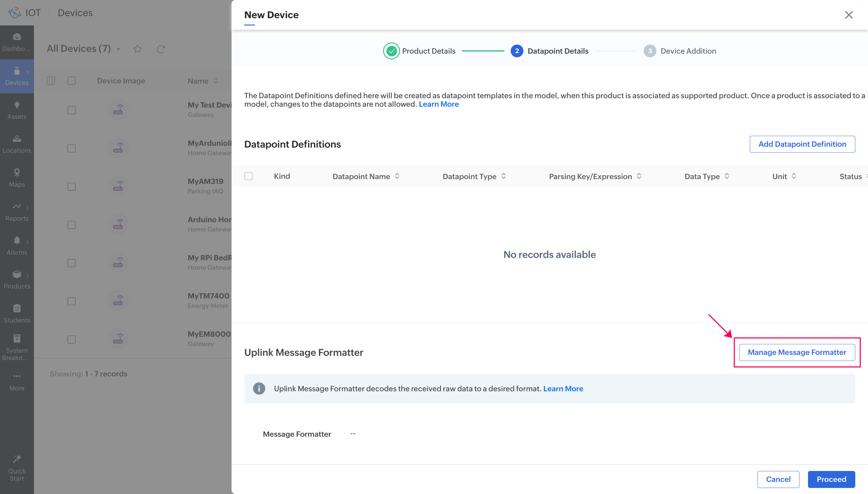This screenshot has width=868, height=494.
Task: Expand the All Devices view dropdown
Action: [119, 49]
